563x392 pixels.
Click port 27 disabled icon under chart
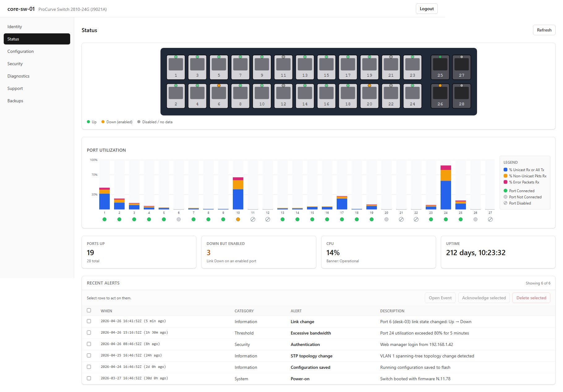490,219
